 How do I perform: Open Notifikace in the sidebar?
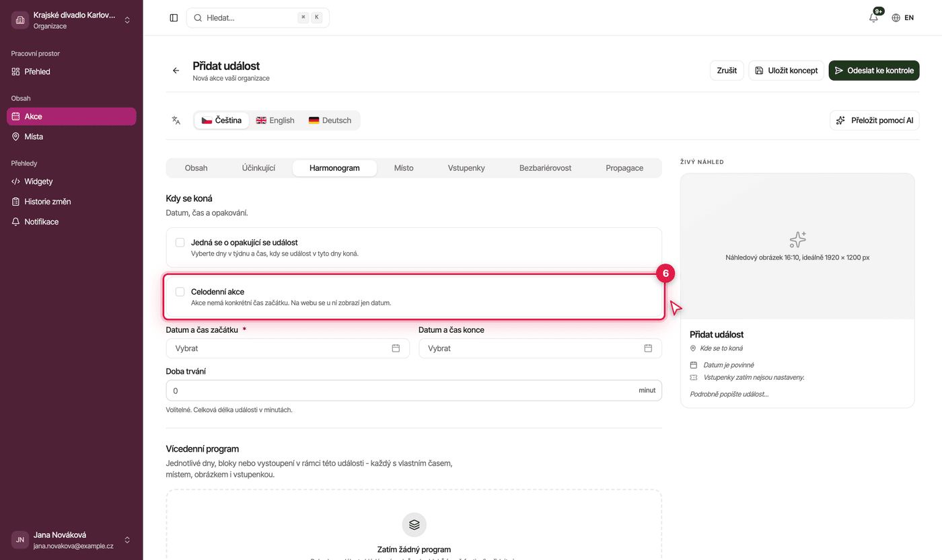tap(71, 222)
